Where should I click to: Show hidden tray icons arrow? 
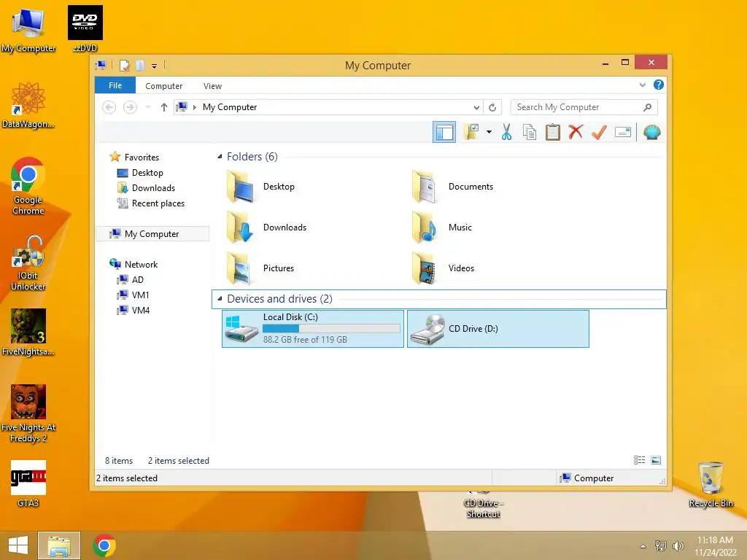click(x=643, y=546)
